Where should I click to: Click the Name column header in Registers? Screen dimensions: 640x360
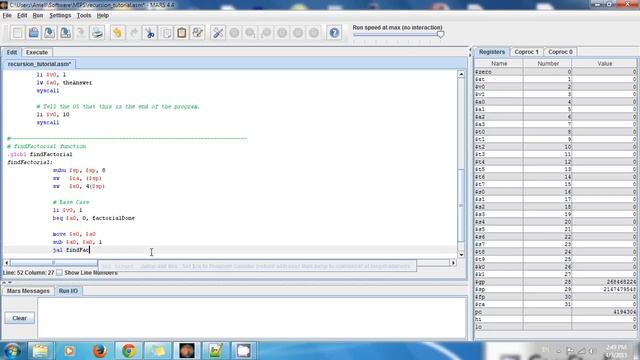click(x=499, y=64)
